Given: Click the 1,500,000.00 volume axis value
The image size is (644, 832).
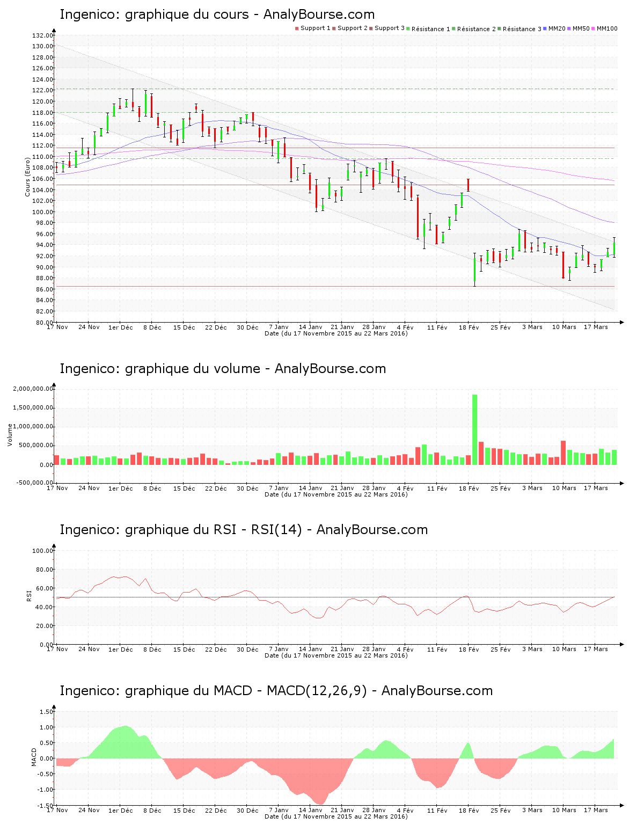Looking at the screenshot, I should click(x=33, y=408).
